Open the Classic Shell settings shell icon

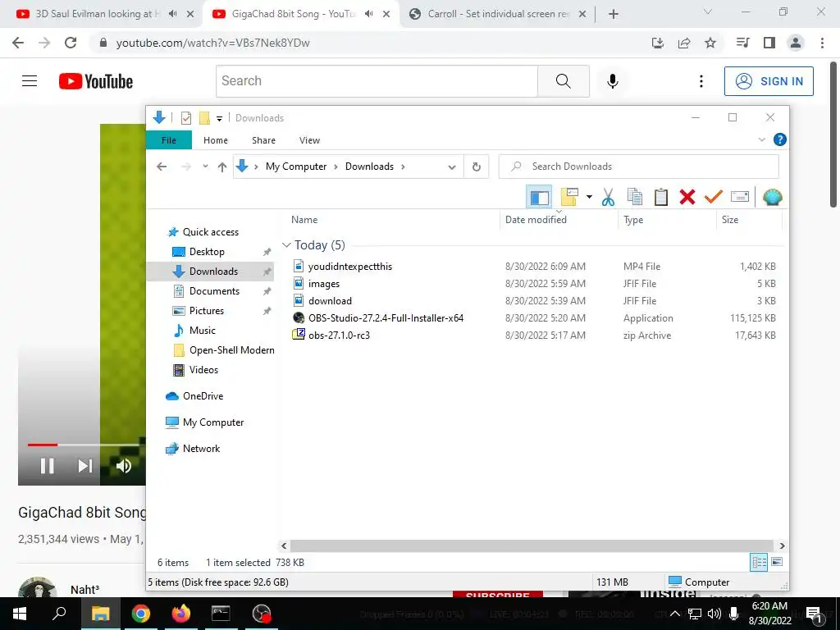tap(772, 197)
